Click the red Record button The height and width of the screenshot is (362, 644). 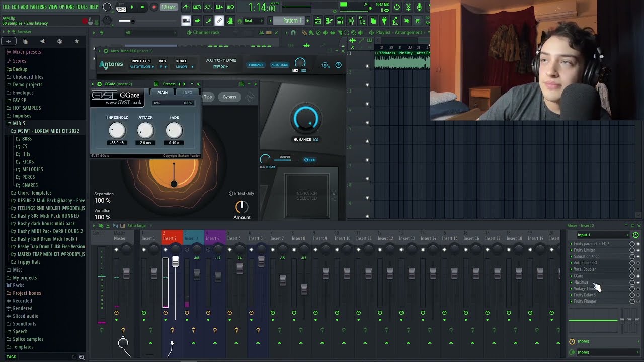[x=154, y=7]
